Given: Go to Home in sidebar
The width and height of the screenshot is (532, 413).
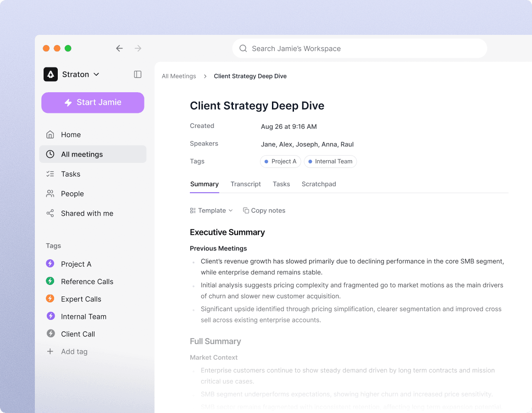Looking at the screenshot, I should tap(71, 134).
